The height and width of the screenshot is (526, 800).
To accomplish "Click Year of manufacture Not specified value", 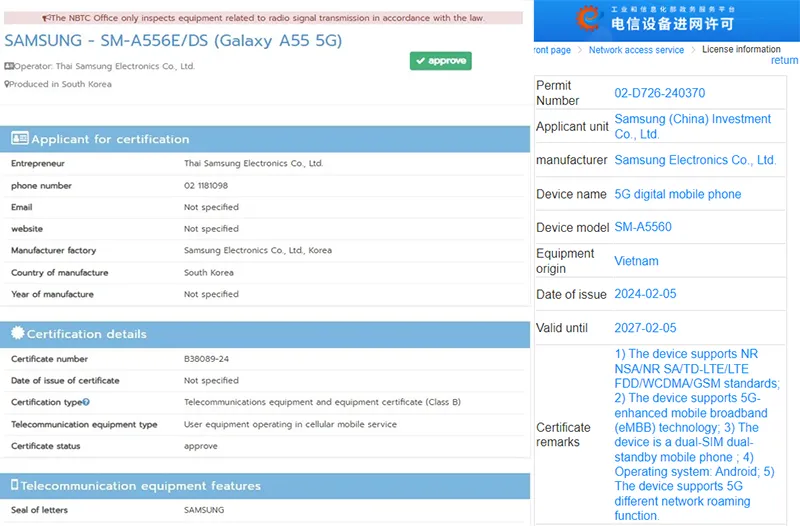I will (x=211, y=294).
